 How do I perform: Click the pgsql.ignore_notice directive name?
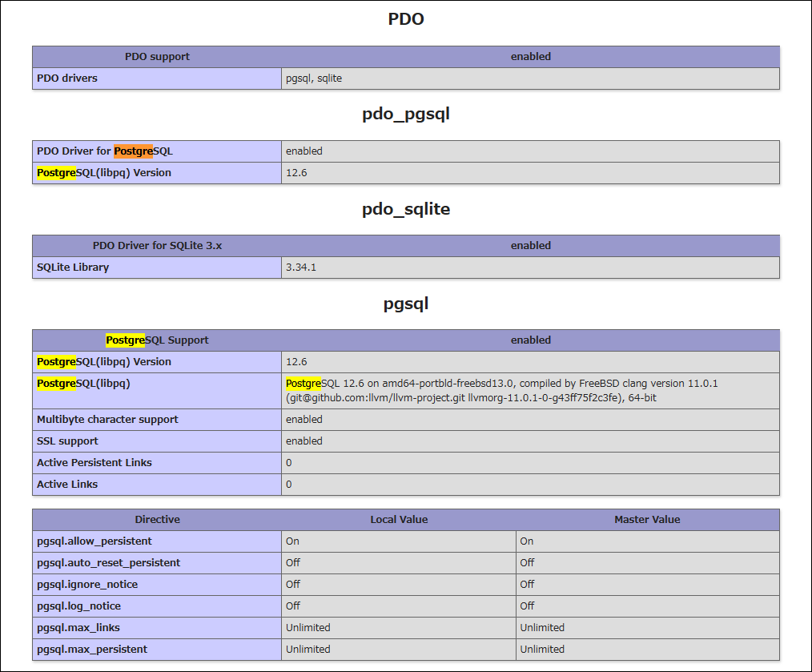tap(87, 585)
